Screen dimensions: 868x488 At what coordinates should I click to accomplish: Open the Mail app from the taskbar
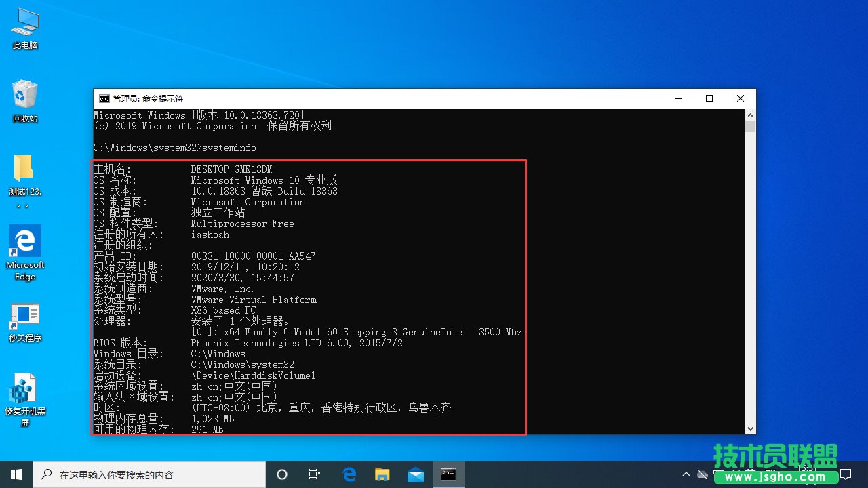(x=416, y=474)
